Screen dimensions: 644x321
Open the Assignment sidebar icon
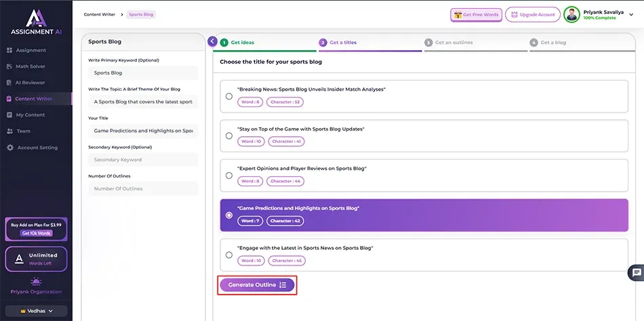point(9,50)
